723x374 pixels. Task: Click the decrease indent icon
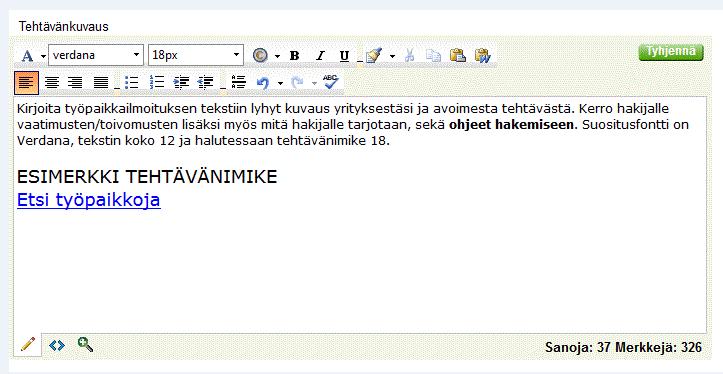tap(205, 83)
